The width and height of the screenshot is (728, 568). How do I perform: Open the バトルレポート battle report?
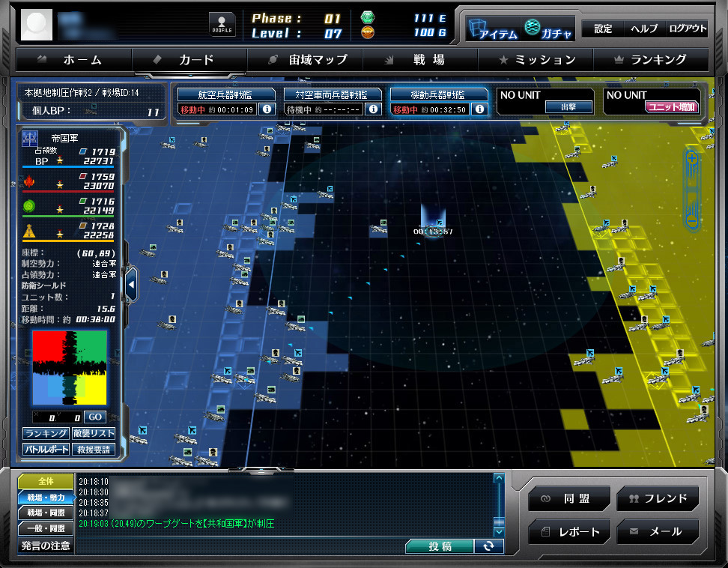coord(46,449)
